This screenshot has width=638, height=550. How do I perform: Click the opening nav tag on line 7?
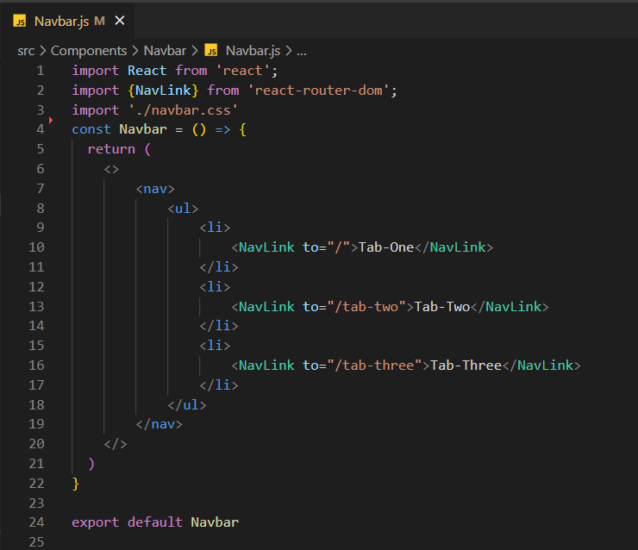pyautogui.click(x=155, y=188)
